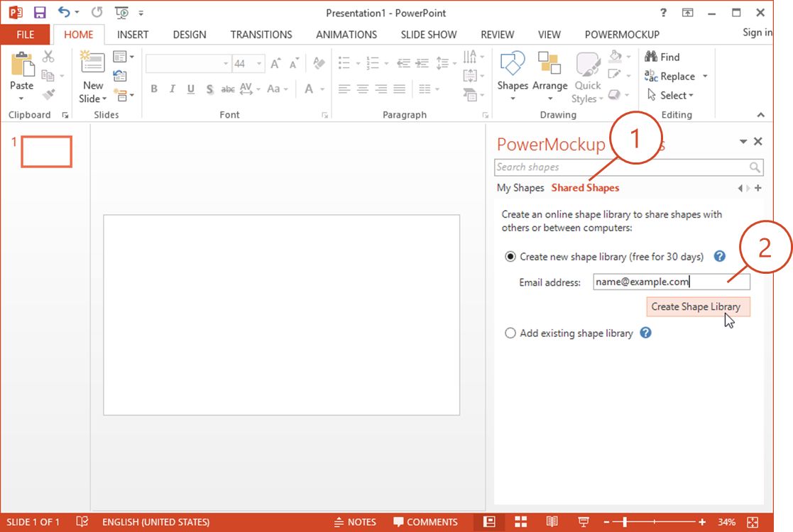Open the FILE tab
The height and width of the screenshot is (532, 793).
[x=26, y=34]
